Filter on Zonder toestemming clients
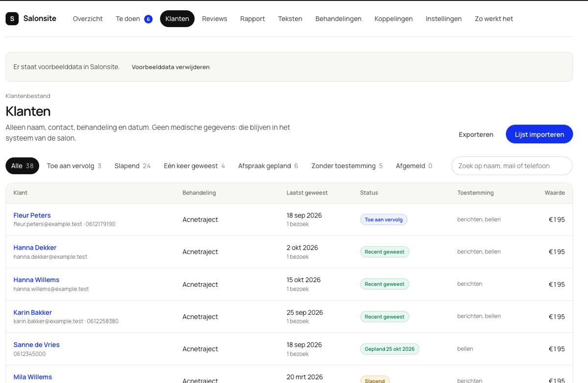This screenshot has width=588, height=383. point(347,166)
